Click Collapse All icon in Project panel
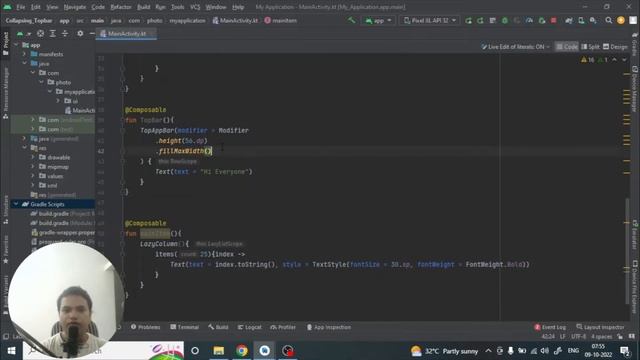The height and width of the screenshot is (360, 640). point(65,33)
